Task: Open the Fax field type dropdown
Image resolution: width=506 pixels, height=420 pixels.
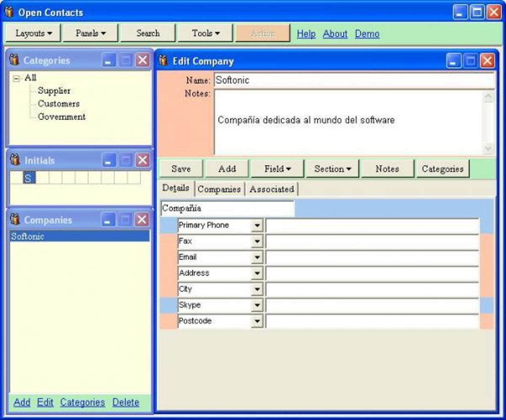Action: coord(257,241)
